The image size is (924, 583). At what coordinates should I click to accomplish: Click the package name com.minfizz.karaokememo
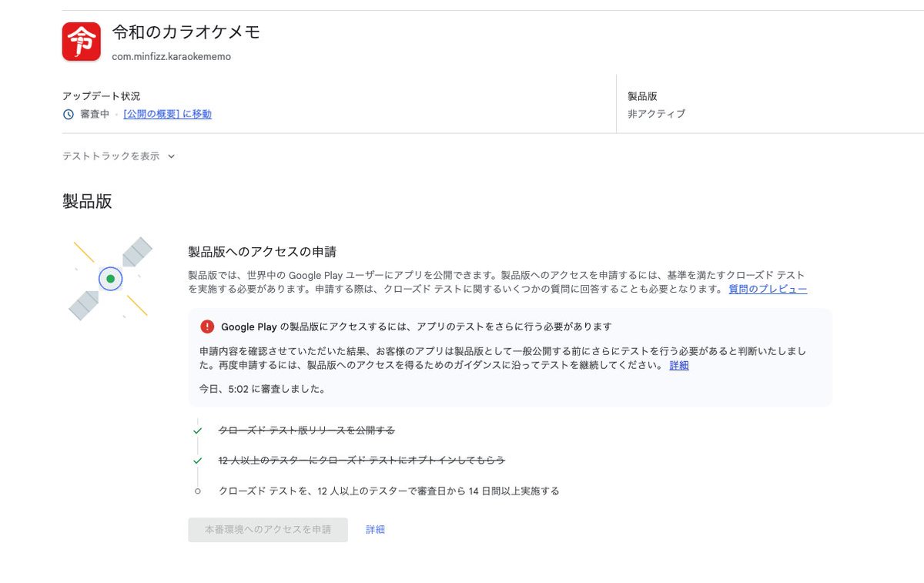172,57
